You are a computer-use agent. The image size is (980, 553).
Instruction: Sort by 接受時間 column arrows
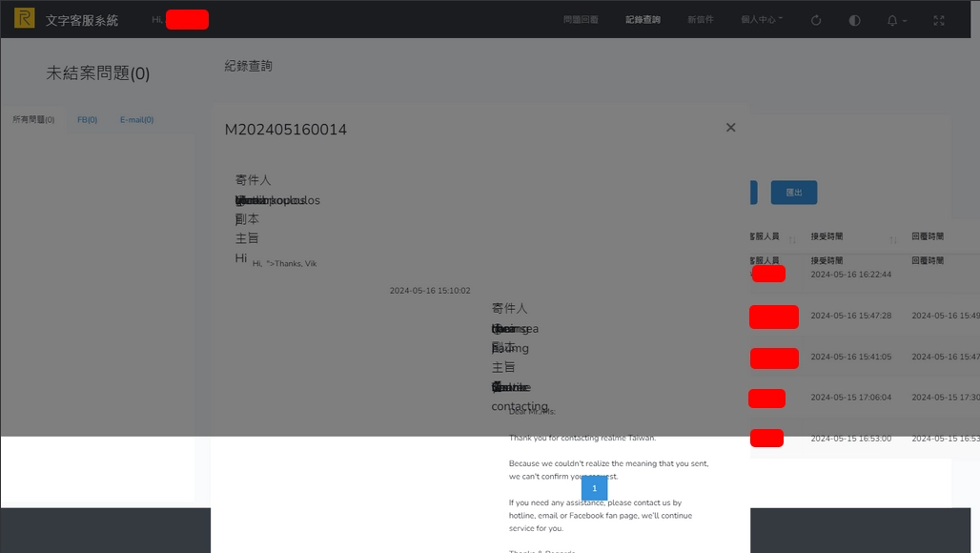[x=893, y=240]
